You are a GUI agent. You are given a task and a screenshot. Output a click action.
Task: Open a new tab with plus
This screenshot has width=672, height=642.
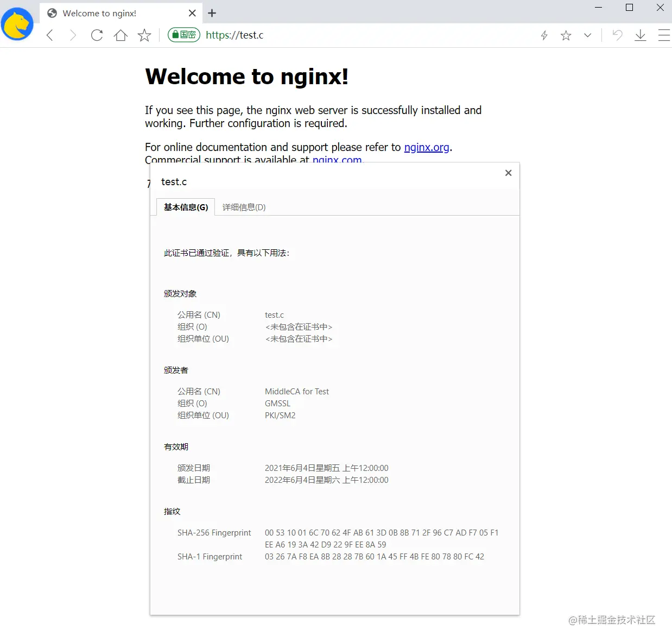coord(212,13)
